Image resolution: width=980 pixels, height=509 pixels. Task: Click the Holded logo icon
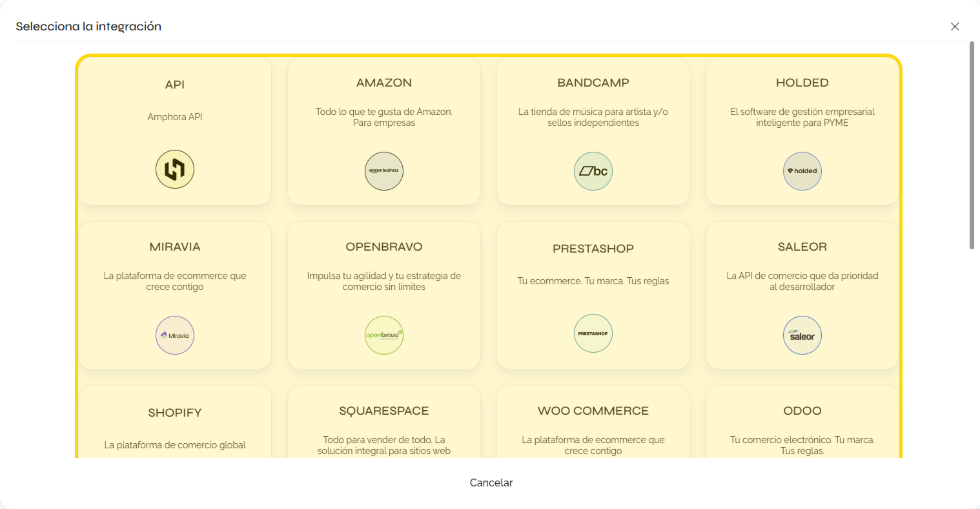[x=802, y=171]
